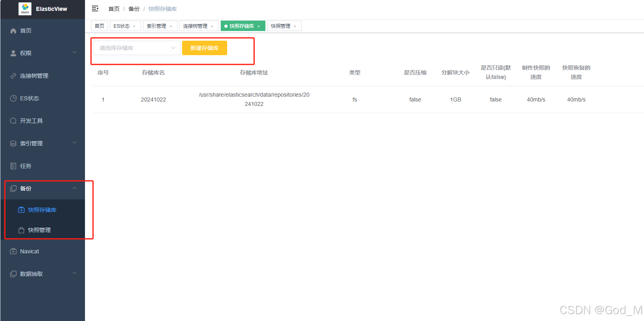The height and width of the screenshot is (321, 644).
Task: Click the 类型 column header
Action: 355,72
